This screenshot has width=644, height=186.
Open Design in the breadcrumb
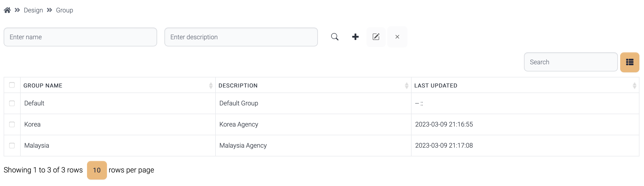33,10
